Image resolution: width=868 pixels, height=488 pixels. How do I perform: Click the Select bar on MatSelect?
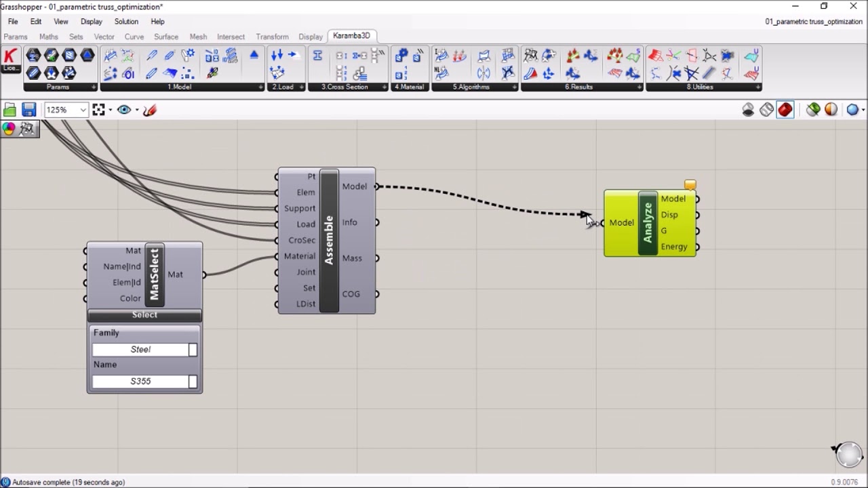tap(144, 315)
